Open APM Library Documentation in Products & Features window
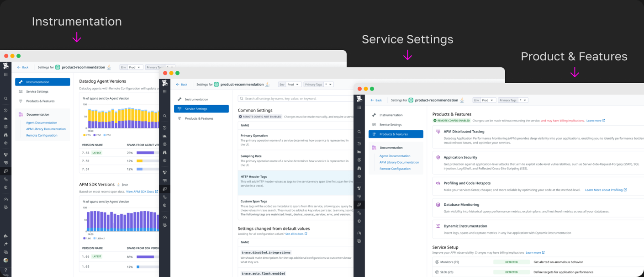Image resolution: width=644 pixels, height=277 pixels. click(399, 162)
